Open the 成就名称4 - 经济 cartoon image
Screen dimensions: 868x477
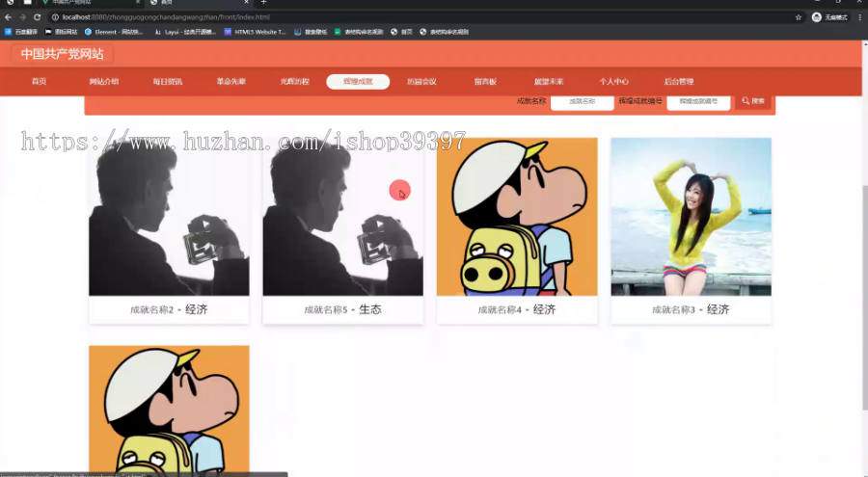pos(517,217)
